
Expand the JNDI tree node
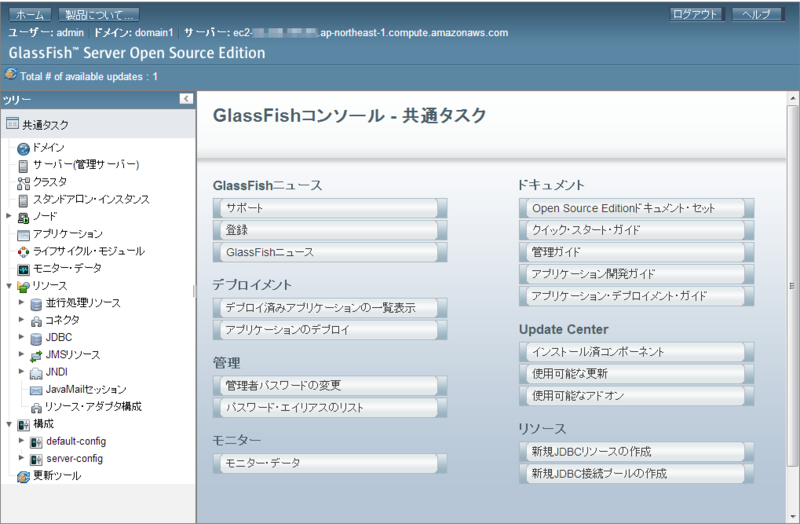click(21, 371)
